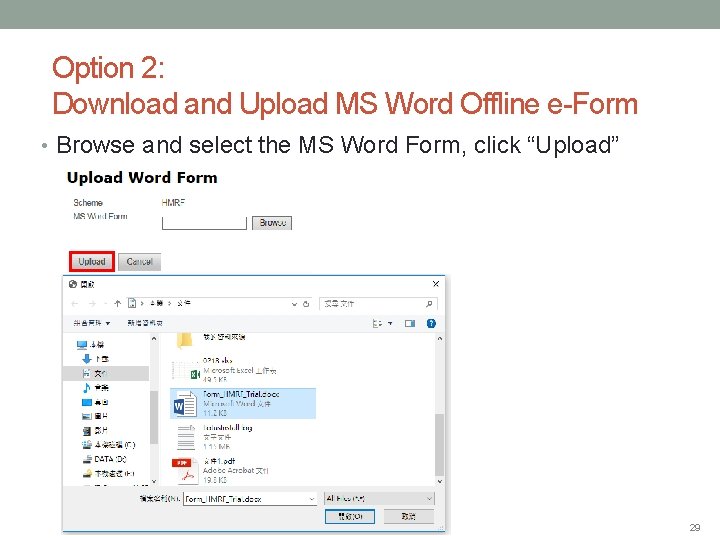Select the .log text file name
720x540 pixels.
click(228, 428)
